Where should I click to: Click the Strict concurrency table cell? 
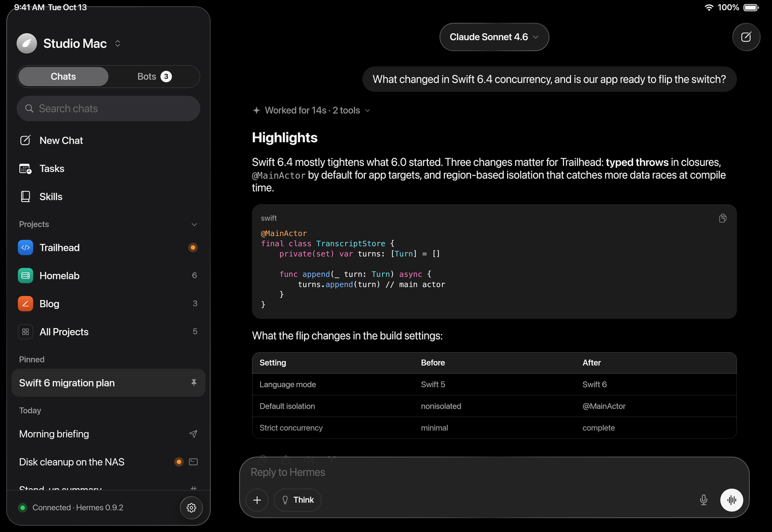coord(291,428)
